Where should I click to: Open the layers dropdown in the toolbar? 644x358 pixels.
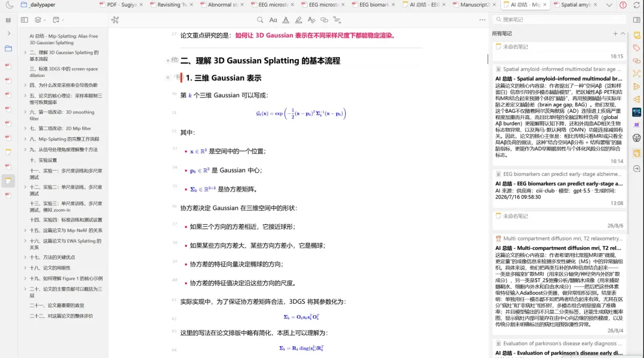point(40,20)
